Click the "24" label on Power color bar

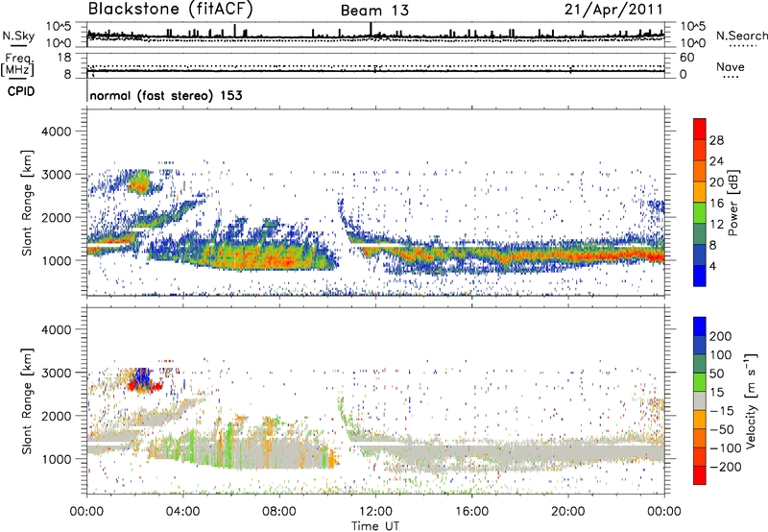point(716,161)
